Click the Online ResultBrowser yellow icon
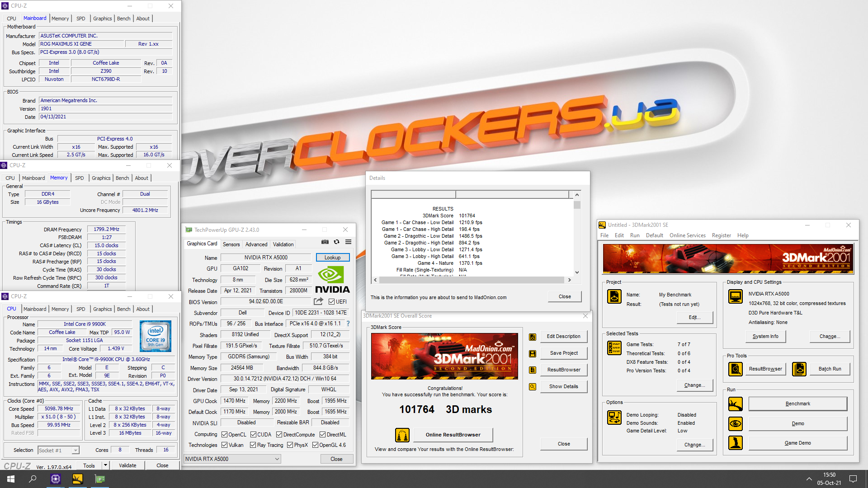 coord(402,435)
